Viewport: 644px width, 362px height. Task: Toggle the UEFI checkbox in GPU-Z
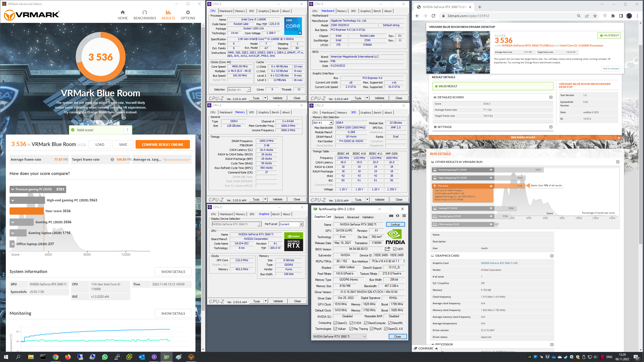point(395,249)
